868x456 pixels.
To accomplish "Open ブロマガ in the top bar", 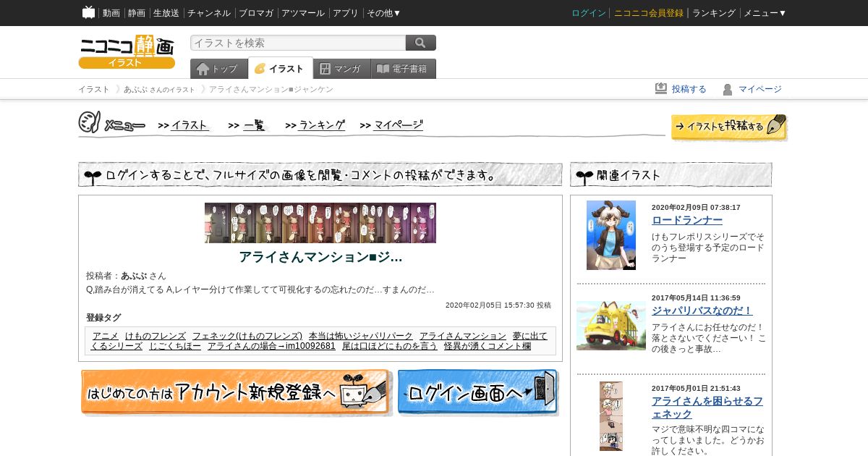I will pos(256,13).
